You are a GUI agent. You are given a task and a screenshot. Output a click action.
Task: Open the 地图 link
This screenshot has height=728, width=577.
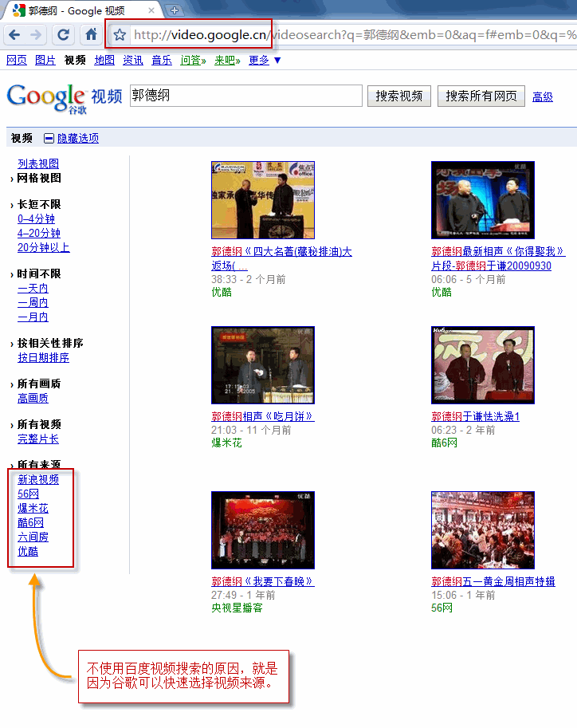tap(104, 60)
